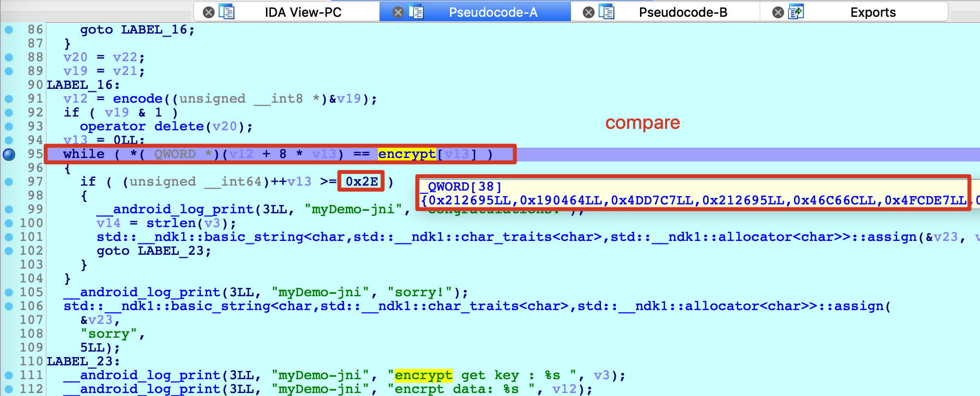Click the line number 104
This screenshot has height=396, width=980.
31,278
